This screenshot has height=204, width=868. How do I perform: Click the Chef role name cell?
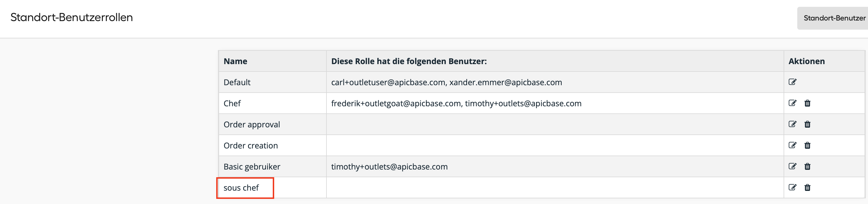coord(232,103)
